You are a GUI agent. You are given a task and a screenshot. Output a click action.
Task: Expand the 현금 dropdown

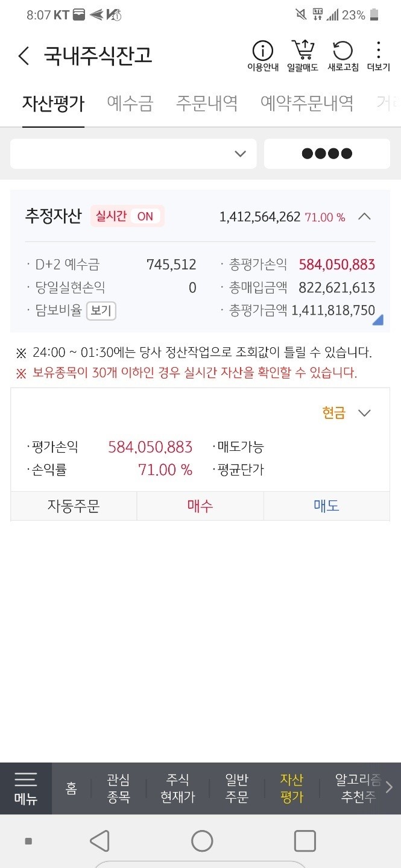point(347,413)
